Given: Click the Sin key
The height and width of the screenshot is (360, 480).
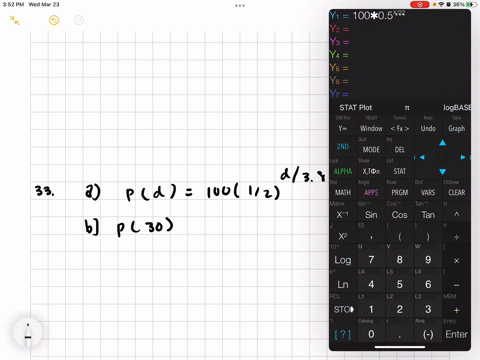Looking at the screenshot, I should coord(371,215).
